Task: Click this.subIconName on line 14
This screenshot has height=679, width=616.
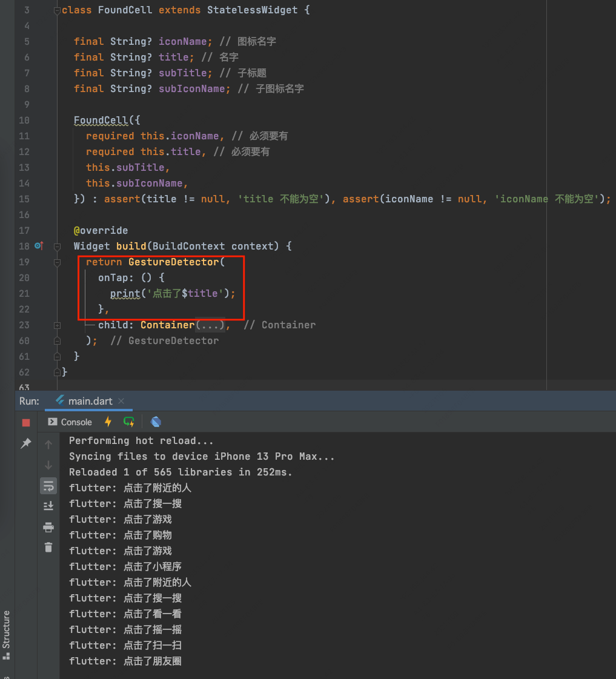Action: click(x=134, y=183)
